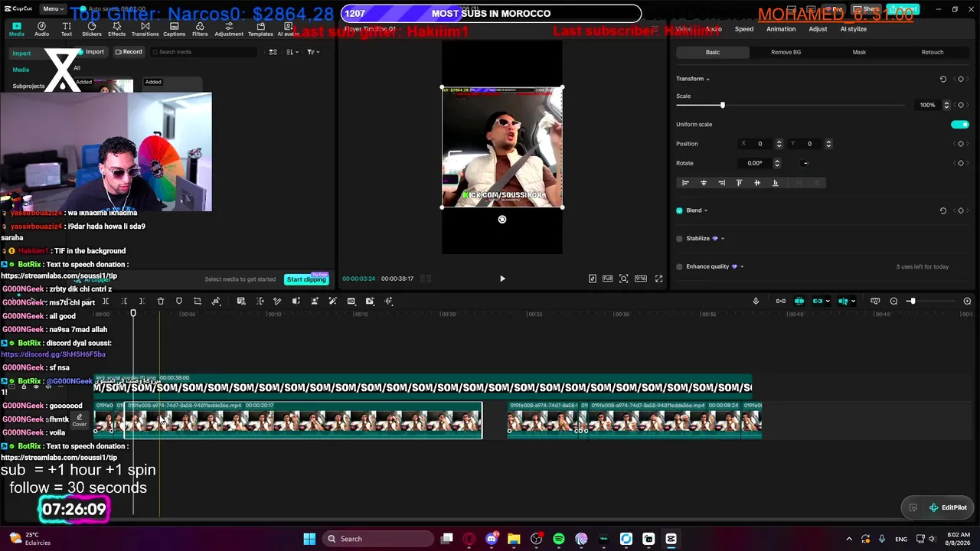This screenshot has width=980, height=551.
Task: Adjust the Scale percentage stepper
Action: (946, 105)
